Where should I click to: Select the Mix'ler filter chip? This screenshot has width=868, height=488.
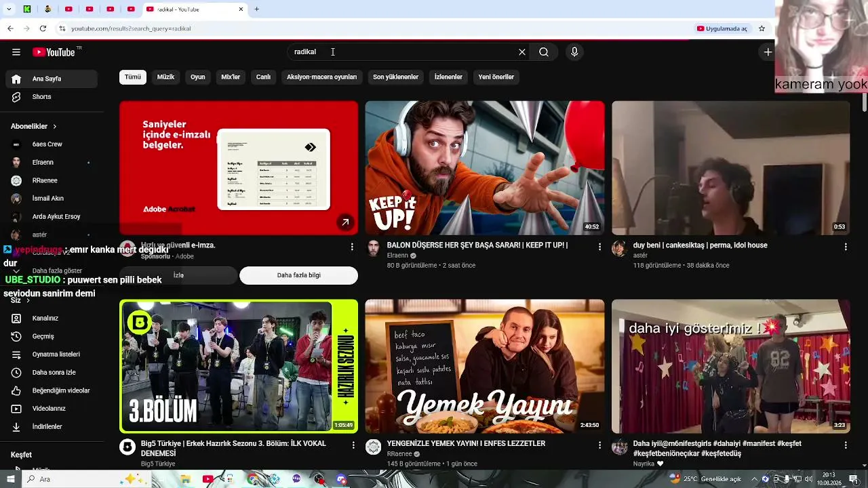point(231,77)
